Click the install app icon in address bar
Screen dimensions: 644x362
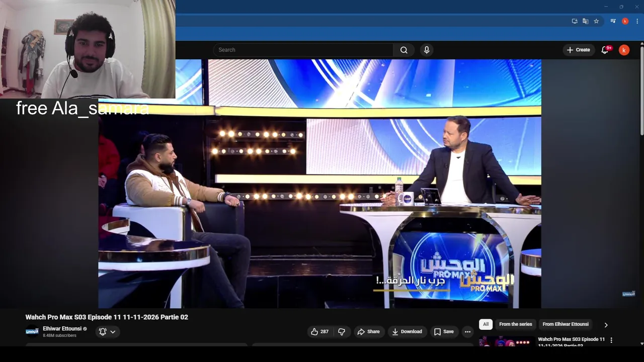[575, 21]
